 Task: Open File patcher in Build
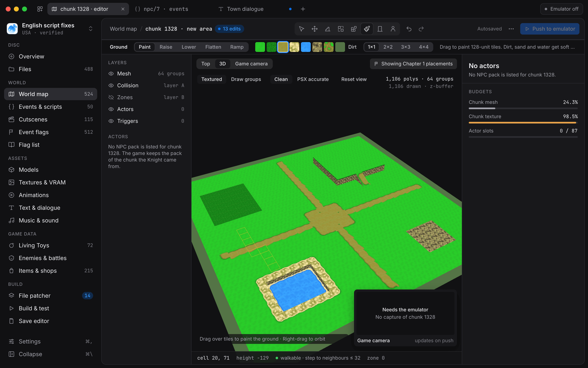point(51,295)
